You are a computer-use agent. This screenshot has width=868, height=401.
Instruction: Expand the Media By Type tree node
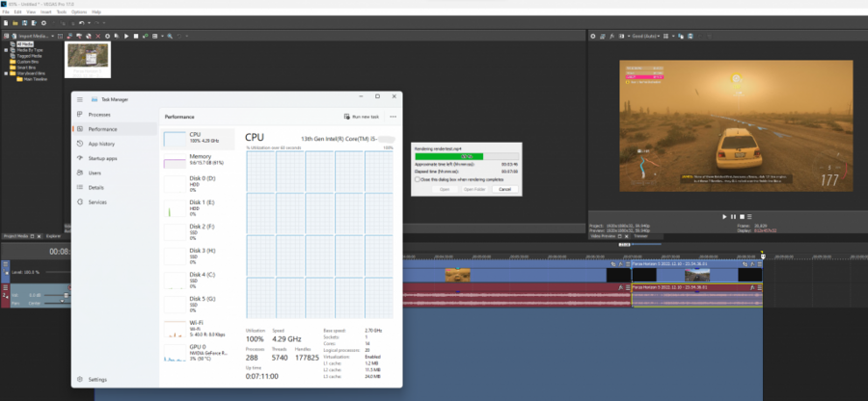point(6,50)
